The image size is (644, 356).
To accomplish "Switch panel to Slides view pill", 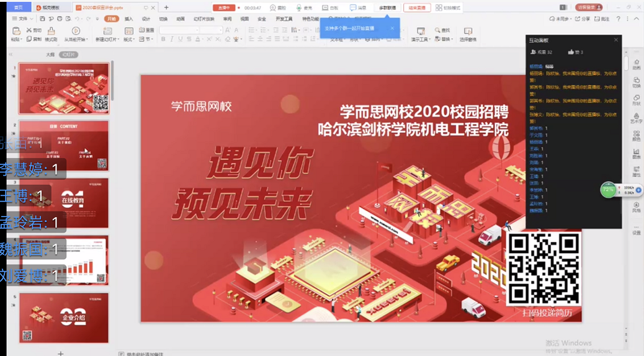I will click(x=69, y=55).
